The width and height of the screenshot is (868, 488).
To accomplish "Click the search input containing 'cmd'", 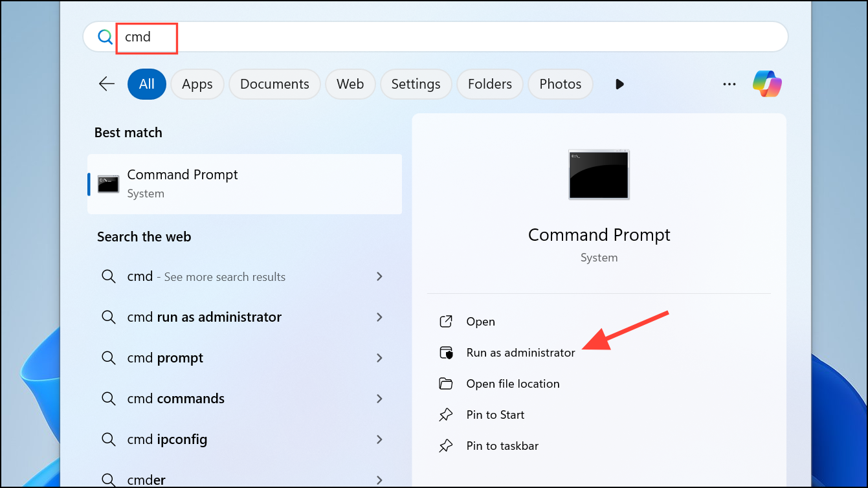I will [146, 37].
